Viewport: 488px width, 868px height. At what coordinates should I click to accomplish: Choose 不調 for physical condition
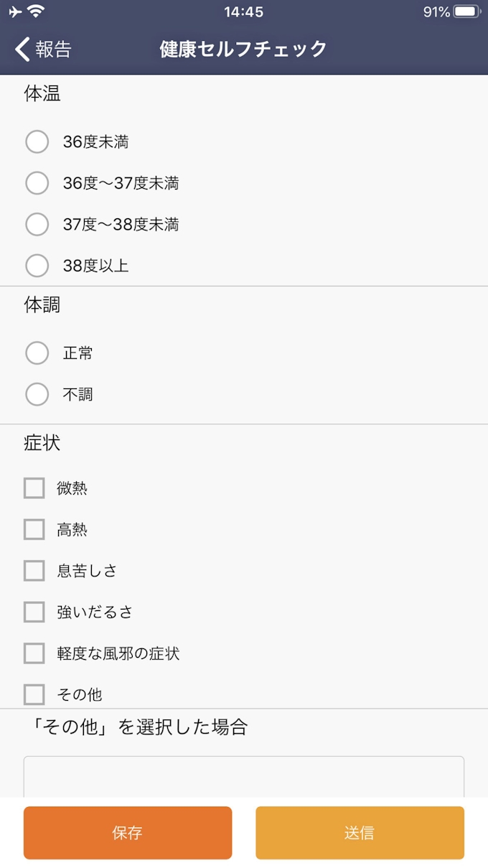click(x=37, y=394)
